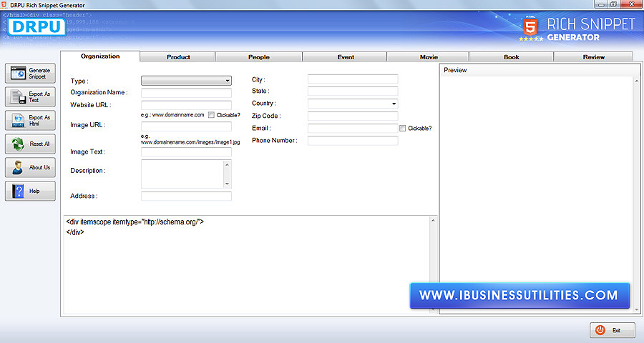This screenshot has width=644, height=343.
Task: Click the Preview pane area
Action: (537, 195)
